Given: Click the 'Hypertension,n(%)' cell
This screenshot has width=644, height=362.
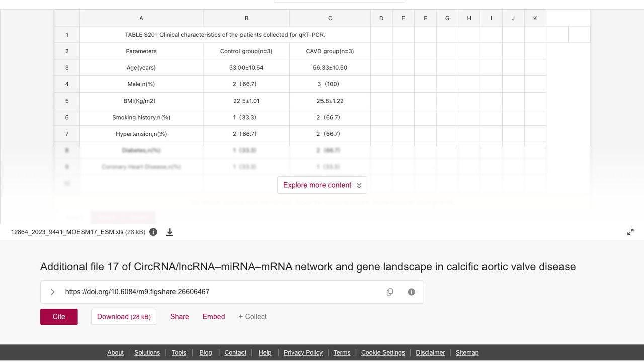Looking at the screenshot, I should (x=141, y=134).
